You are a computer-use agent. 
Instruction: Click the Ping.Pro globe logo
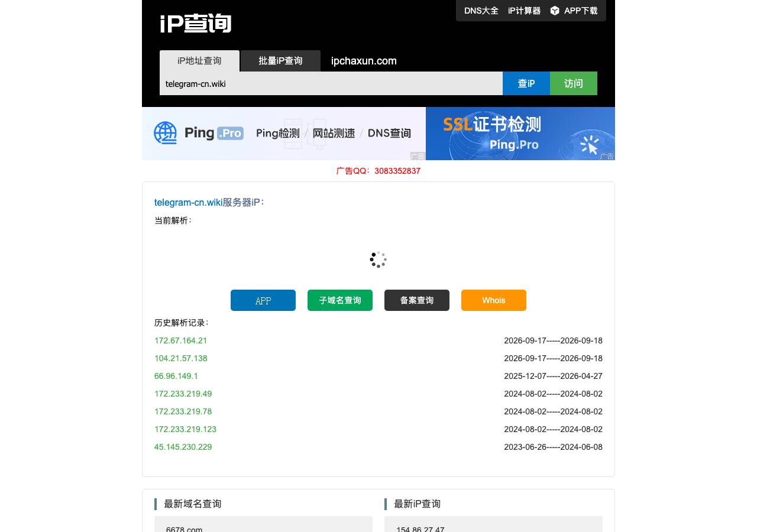point(166,133)
